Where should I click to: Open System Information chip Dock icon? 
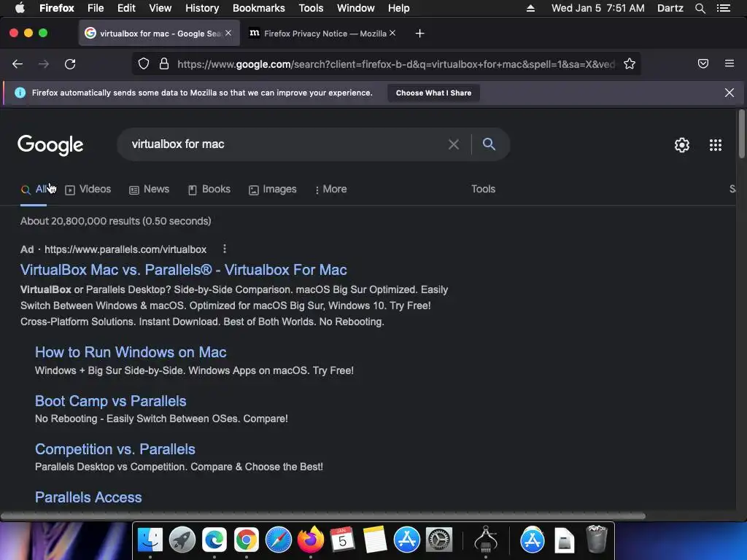coord(486,540)
